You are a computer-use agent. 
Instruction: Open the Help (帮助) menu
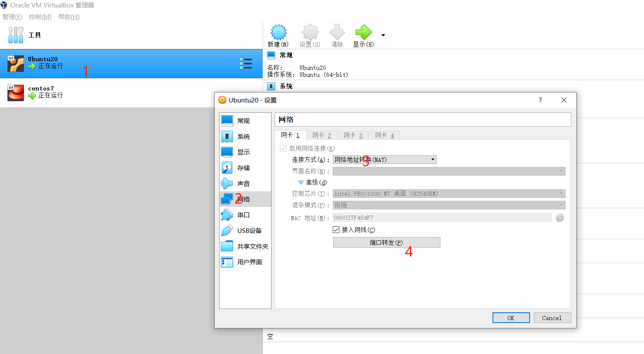(69, 17)
